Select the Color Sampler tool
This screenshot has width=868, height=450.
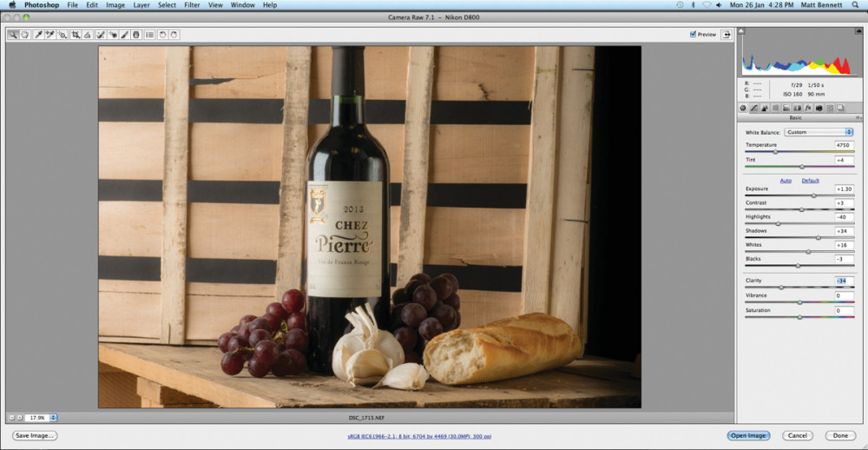pos(49,35)
